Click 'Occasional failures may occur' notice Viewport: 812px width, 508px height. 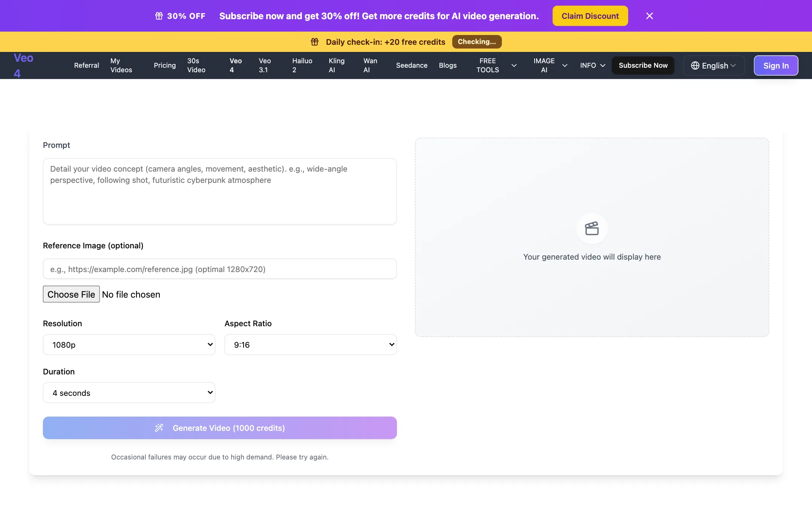pyautogui.click(x=220, y=457)
